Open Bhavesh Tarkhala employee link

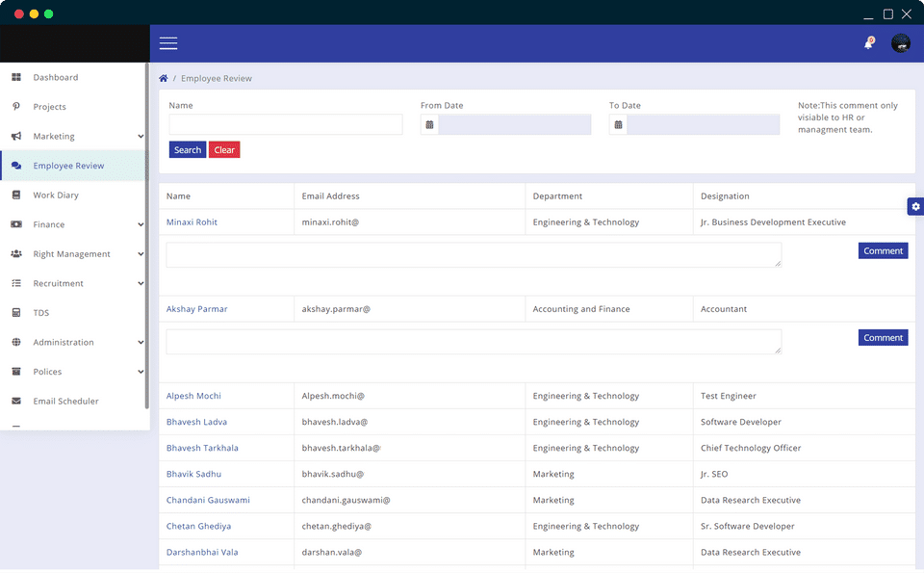[x=202, y=448]
